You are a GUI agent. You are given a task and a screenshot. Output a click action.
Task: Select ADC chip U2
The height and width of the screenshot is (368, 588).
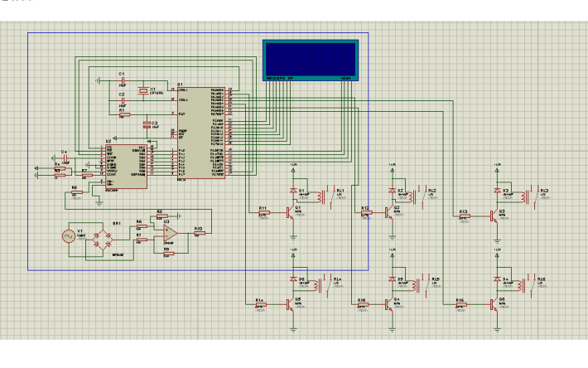126,167
